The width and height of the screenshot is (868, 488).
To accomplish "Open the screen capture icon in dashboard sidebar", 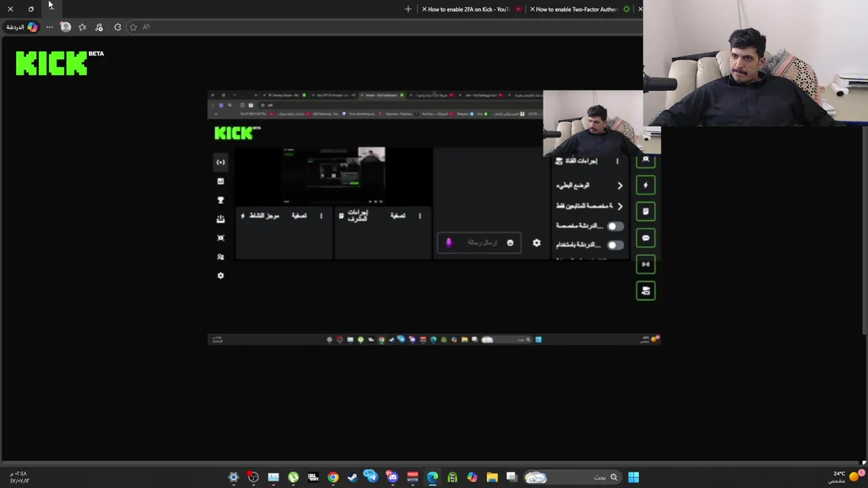I will pos(220,238).
